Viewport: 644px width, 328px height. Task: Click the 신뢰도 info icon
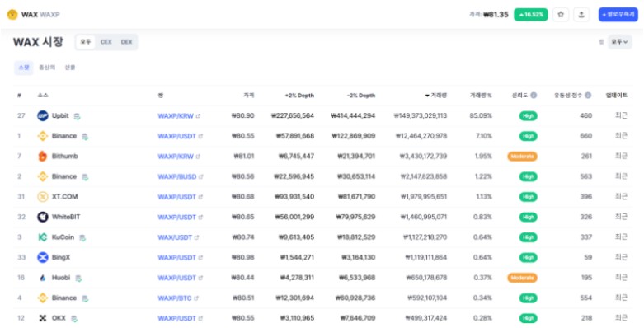534,96
